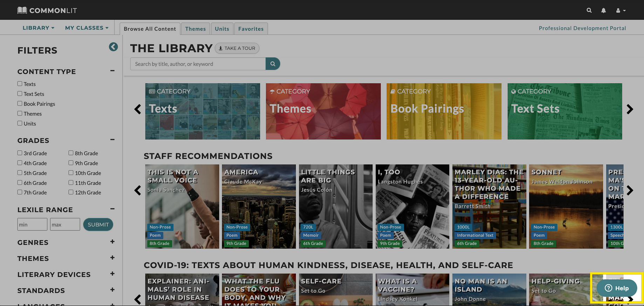Check the 6th Grade filter
Viewport: 644px width, 306px height.
(x=20, y=182)
